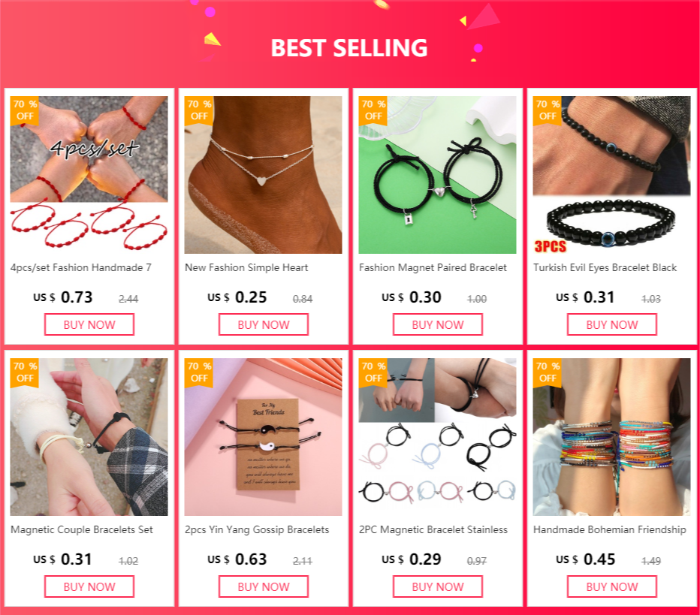Open the '4pcs/set Fashion Handmade 7' title link
The image size is (700, 615).
[x=81, y=268]
